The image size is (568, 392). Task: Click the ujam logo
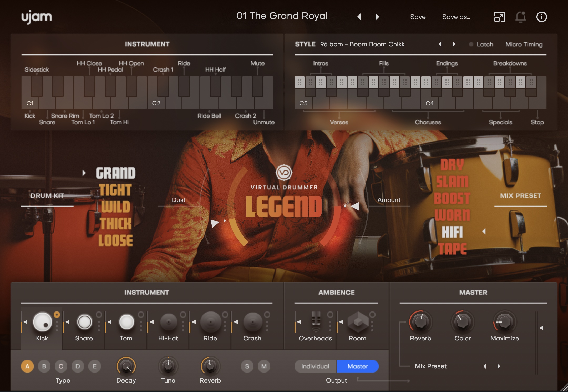(37, 17)
